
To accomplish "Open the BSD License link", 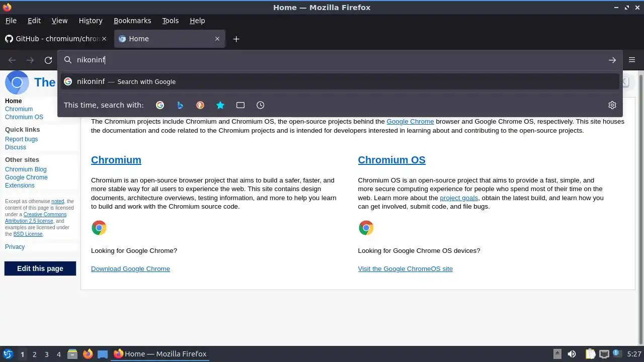I will (x=28, y=234).
